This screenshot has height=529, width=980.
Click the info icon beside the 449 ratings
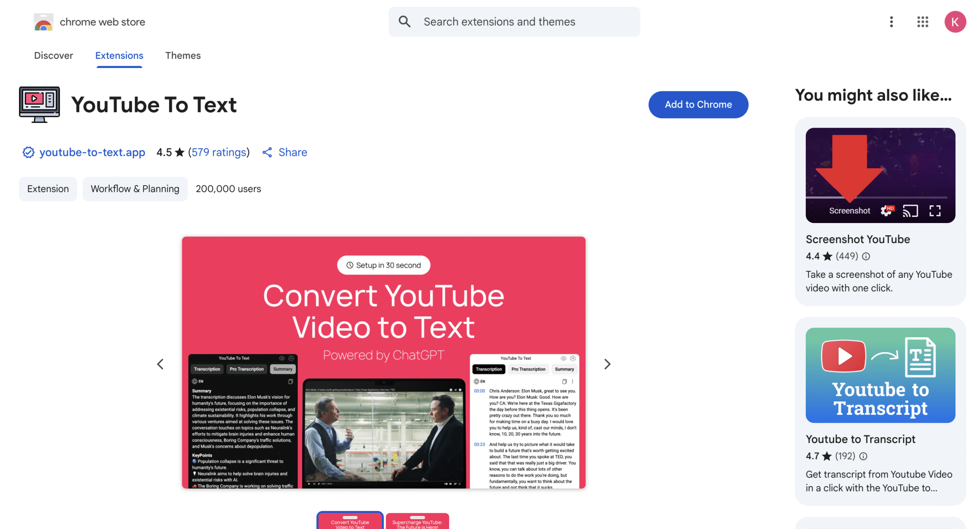click(x=866, y=256)
